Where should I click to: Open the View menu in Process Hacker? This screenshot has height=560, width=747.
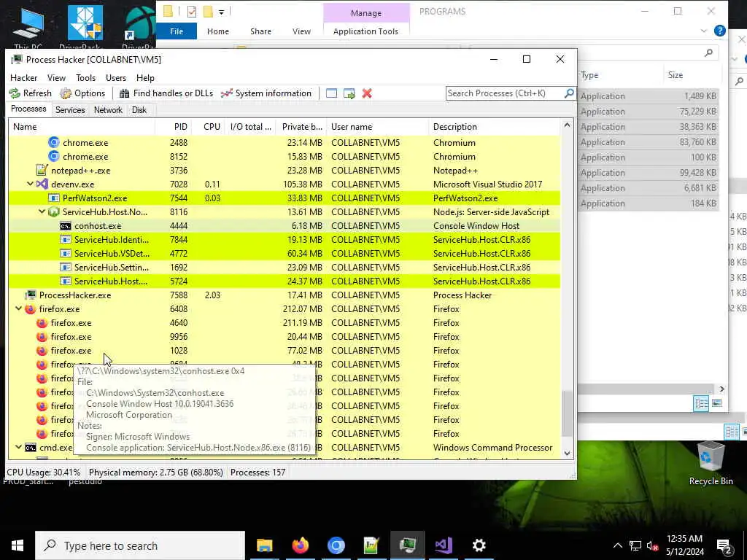click(56, 77)
